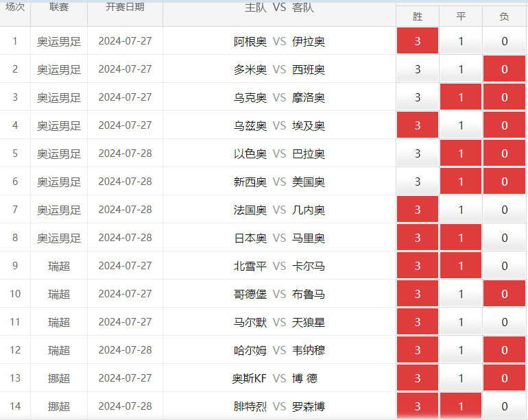
Task: Select 胜 (3) for 以色奥 VS 巴拉奥
Action: [418, 153]
